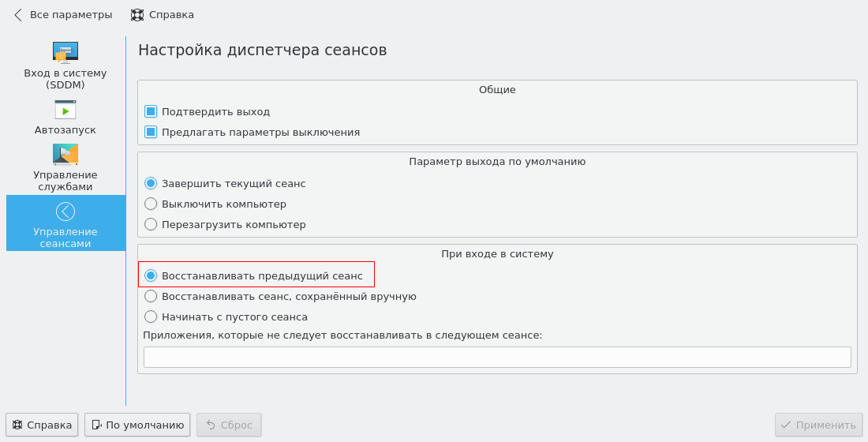Select Перезагрузить компьютер option

tap(225, 224)
